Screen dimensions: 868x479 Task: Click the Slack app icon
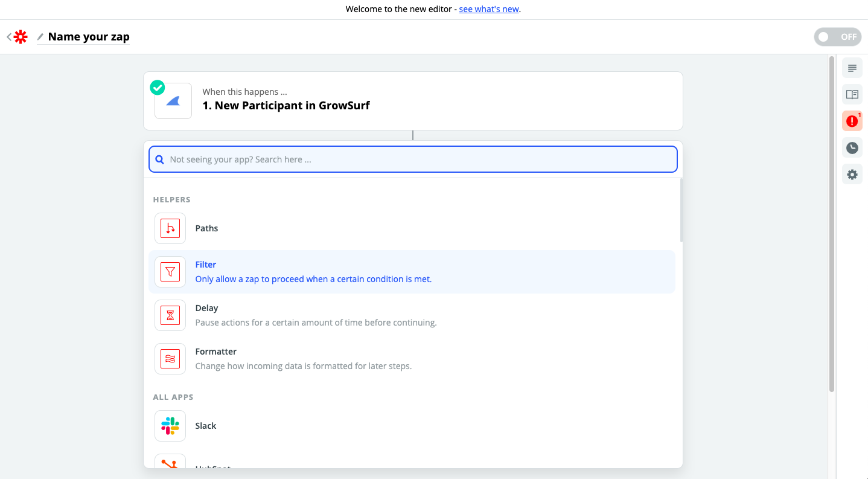click(x=170, y=426)
